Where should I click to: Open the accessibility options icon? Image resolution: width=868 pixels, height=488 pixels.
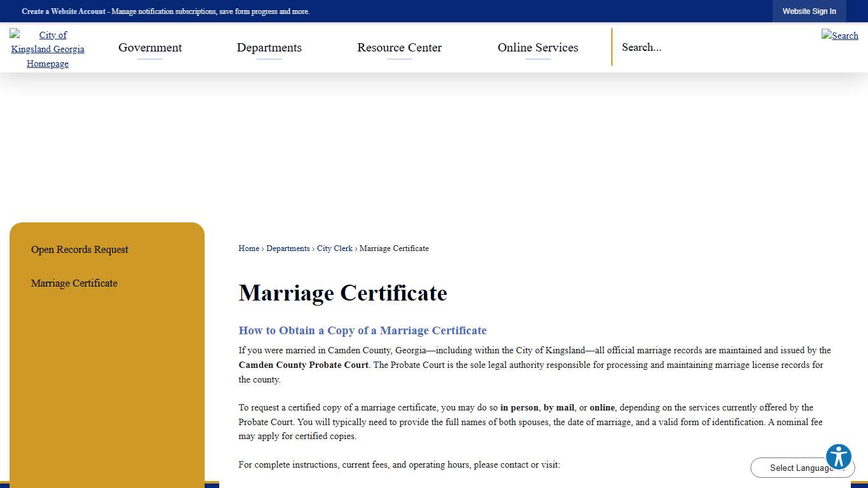[838, 456]
